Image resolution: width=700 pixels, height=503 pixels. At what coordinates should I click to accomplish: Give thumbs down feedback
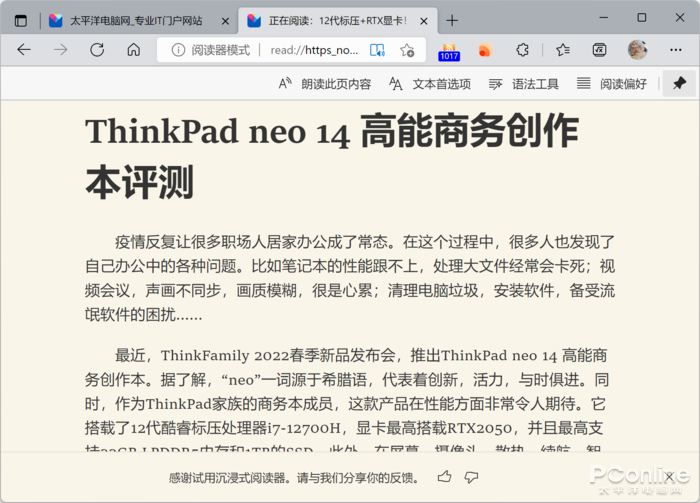471,477
